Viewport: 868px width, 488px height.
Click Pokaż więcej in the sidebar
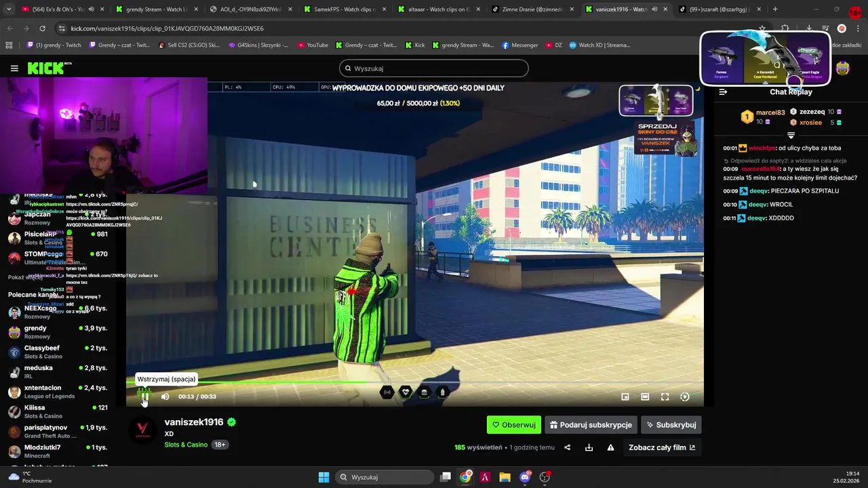point(24,277)
